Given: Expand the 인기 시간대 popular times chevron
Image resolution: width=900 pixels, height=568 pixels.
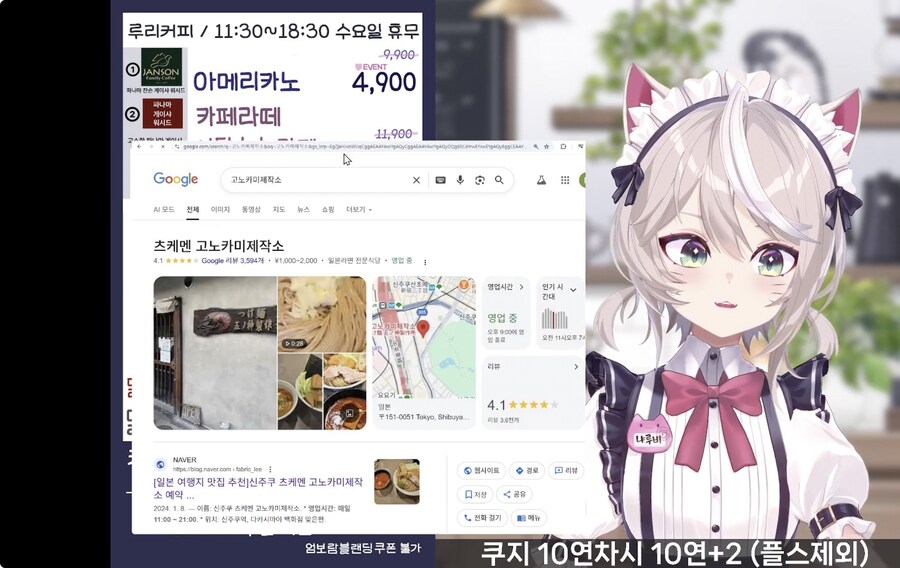Looking at the screenshot, I should [573, 290].
